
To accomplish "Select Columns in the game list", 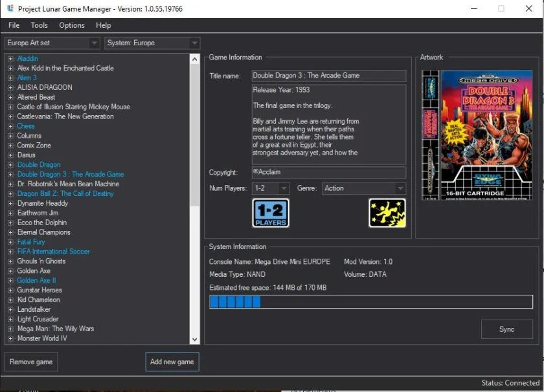I will click(29, 136).
